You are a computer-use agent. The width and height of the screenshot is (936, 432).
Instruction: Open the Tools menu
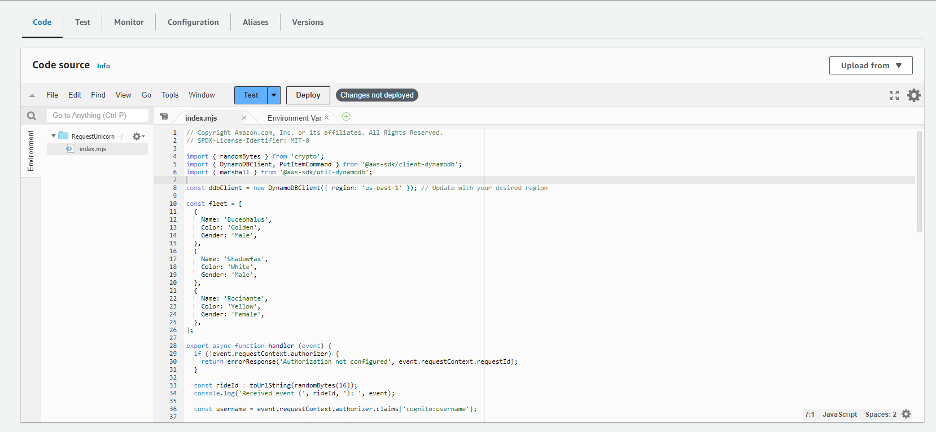170,95
